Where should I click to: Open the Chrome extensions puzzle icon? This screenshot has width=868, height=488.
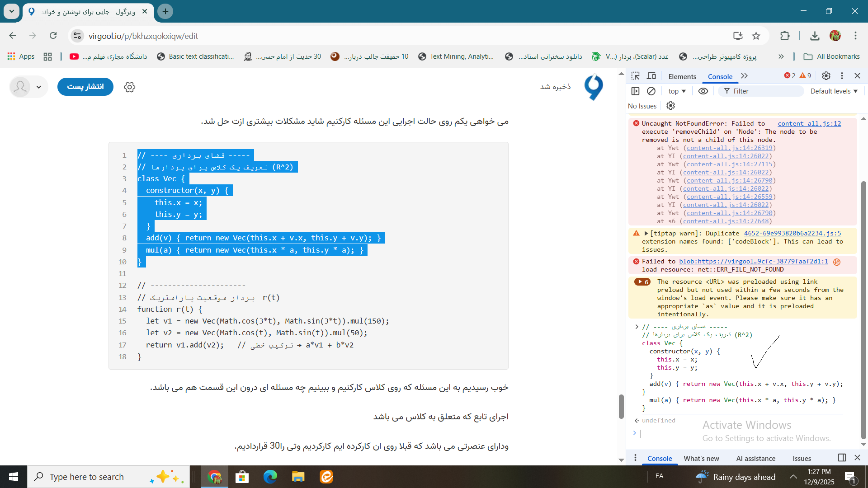(x=785, y=36)
